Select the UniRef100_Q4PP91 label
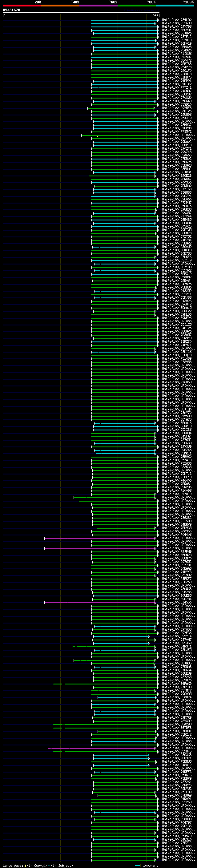This screenshot has width=197, height=868. tap(176, 81)
